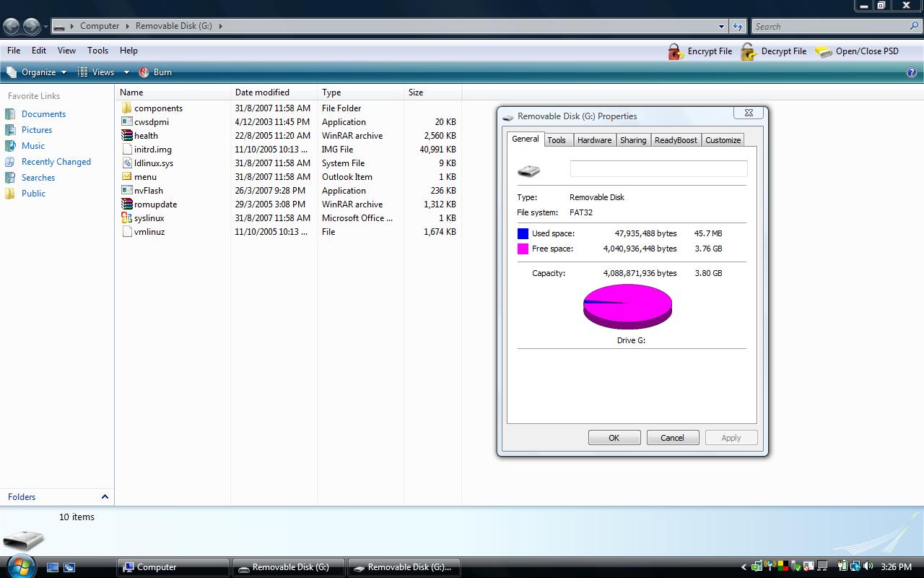Select the menu Outlook item icon

[x=126, y=176]
